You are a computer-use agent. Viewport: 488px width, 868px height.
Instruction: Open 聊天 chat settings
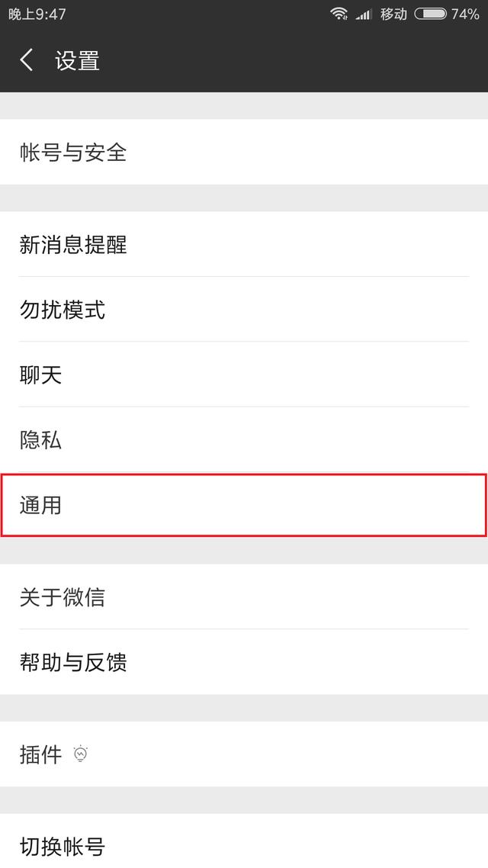click(39, 375)
